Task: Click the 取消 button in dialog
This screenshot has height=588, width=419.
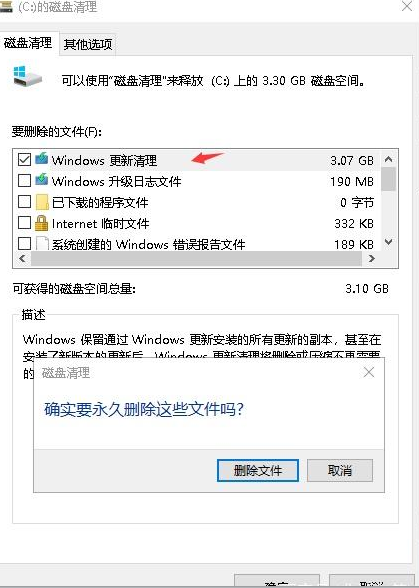Action: [340, 470]
